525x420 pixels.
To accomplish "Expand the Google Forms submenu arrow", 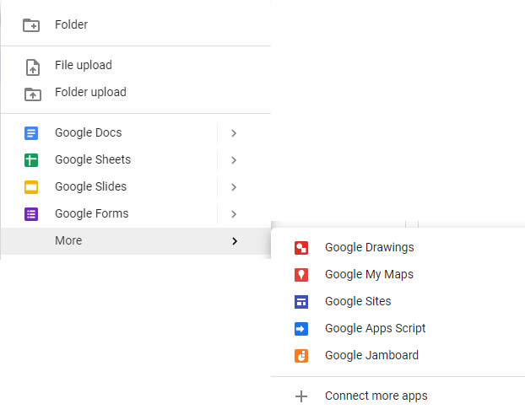I will [234, 214].
